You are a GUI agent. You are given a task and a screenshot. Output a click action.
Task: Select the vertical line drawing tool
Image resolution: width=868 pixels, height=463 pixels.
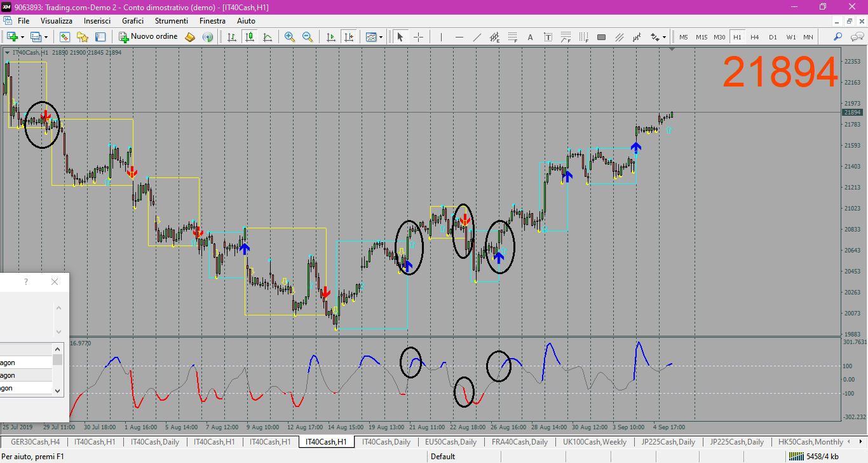click(x=441, y=37)
